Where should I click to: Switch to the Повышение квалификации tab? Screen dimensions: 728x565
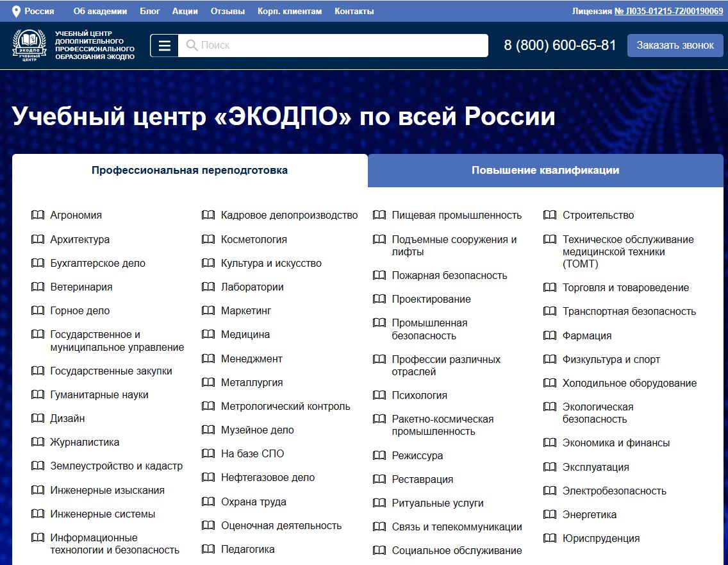click(545, 169)
